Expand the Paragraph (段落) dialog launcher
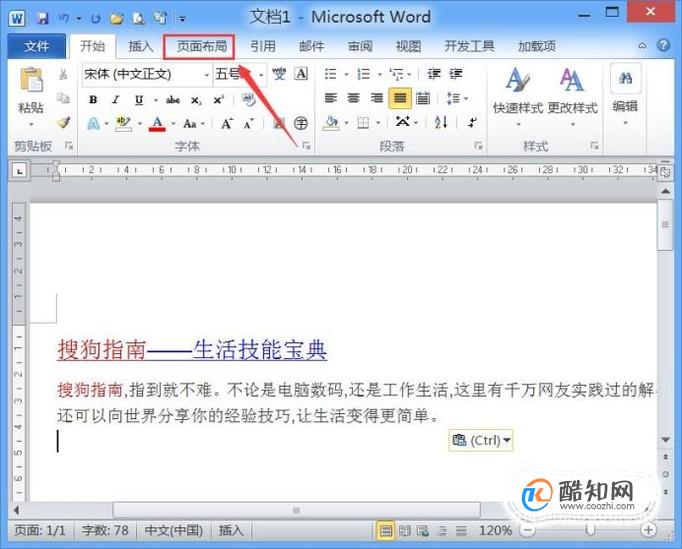Image resolution: width=682 pixels, height=549 pixels. coord(478,146)
